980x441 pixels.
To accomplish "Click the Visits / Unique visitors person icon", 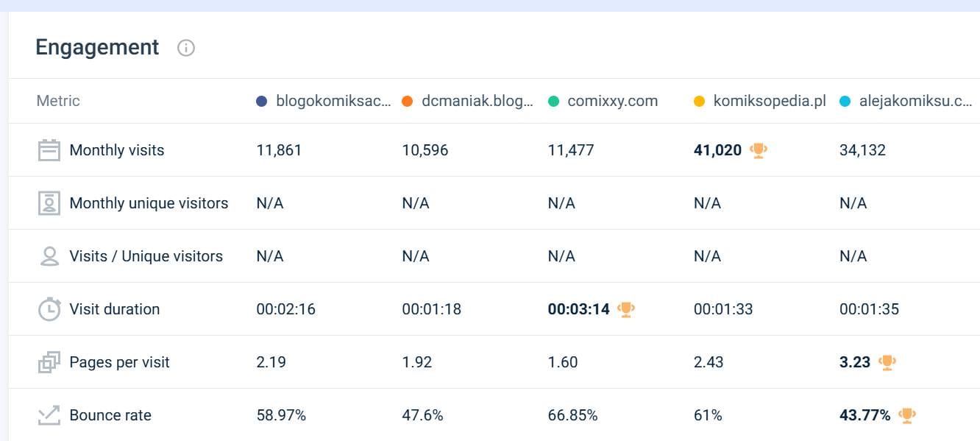I will point(49,256).
